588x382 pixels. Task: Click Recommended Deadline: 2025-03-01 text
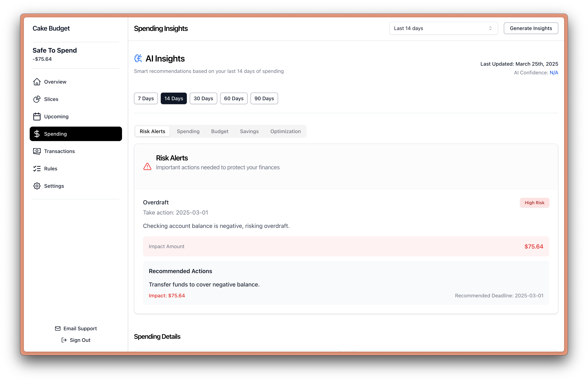[x=499, y=296]
